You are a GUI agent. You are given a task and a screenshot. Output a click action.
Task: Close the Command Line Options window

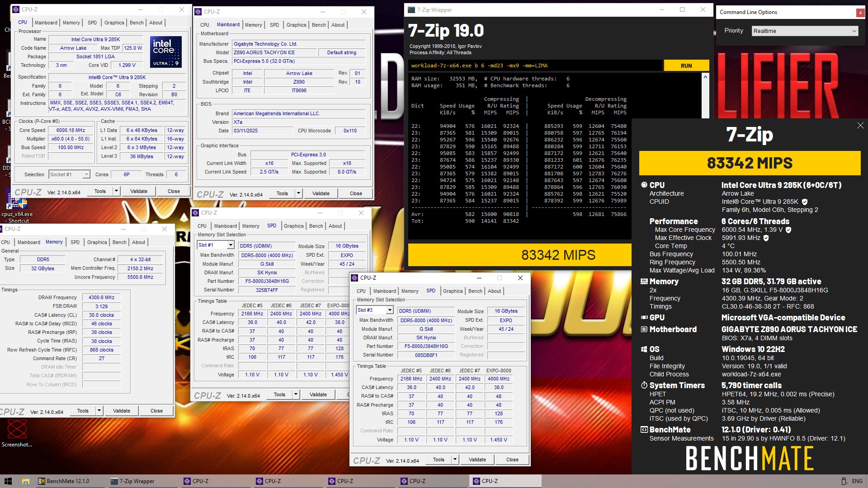point(860,13)
